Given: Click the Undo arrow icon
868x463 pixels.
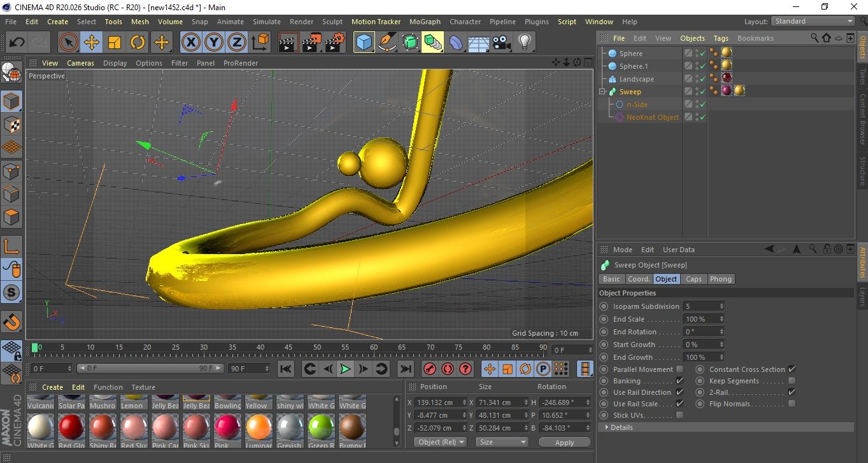Looking at the screenshot, I should pyautogui.click(x=17, y=43).
